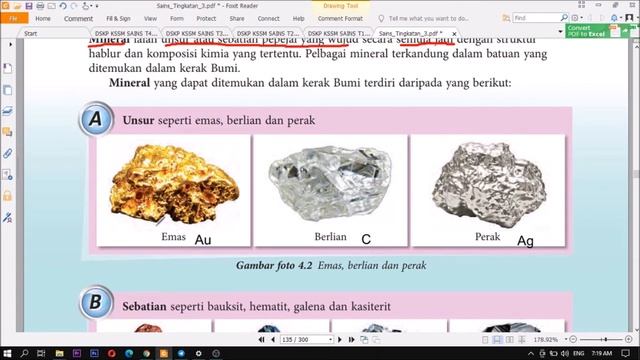Click the zoom slider handle
This screenshot has height=360, width=640.
point(607,339)
